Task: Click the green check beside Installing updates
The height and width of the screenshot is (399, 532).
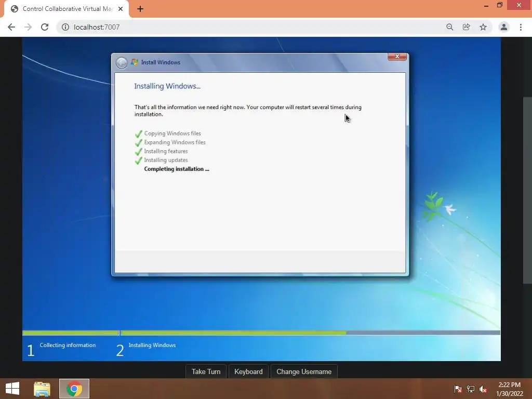Action: (138, 160)
